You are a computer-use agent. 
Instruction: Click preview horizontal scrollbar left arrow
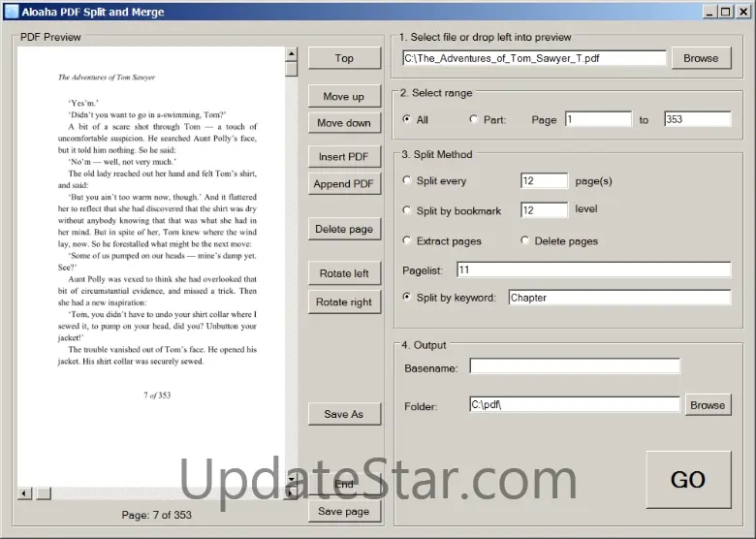pos(24,493)
